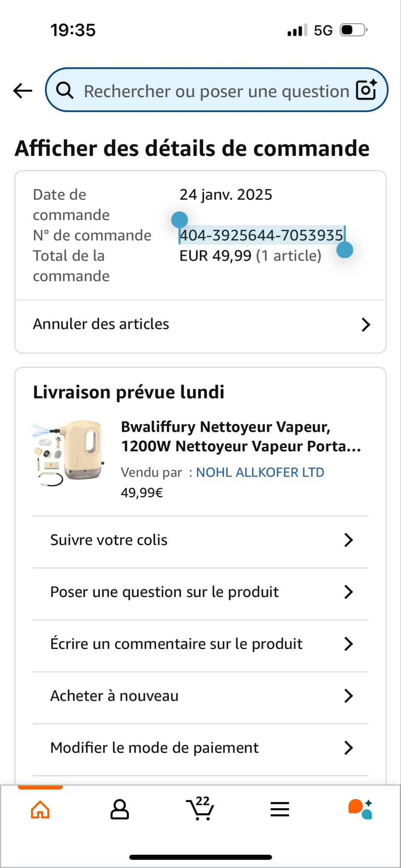Open the shopping cart with 22 items
Screen dimensions: 401x868
click(200, 809)
